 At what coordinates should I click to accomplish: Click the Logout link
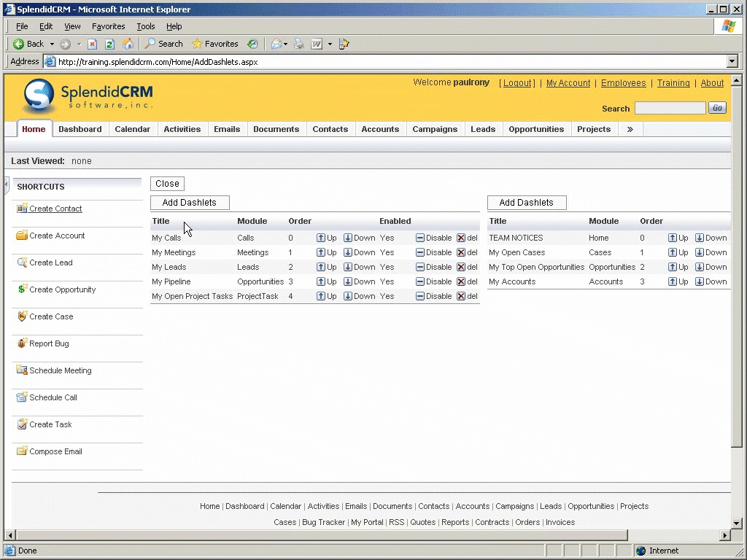(517, 83)
